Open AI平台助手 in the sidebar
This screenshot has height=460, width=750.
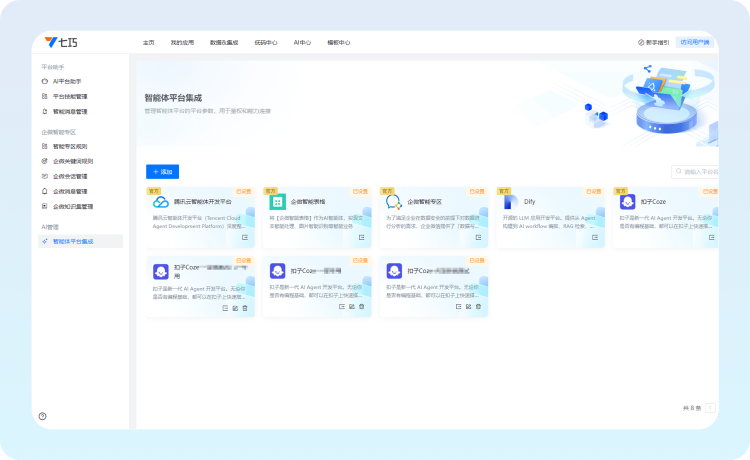[67, 81]
